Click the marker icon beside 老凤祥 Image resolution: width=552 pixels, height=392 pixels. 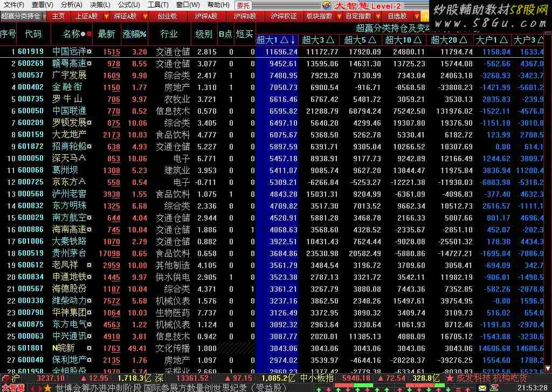click(89, 265)
